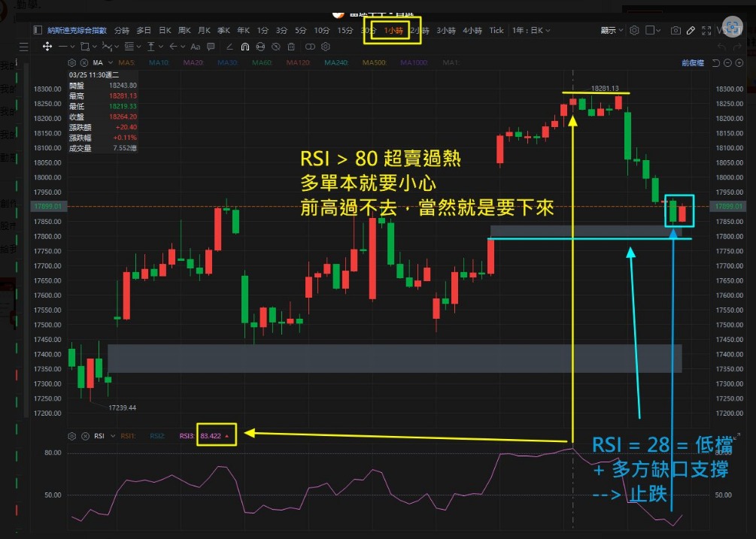
Task: Toggle hide drawings eye icon
Action: 276,47
